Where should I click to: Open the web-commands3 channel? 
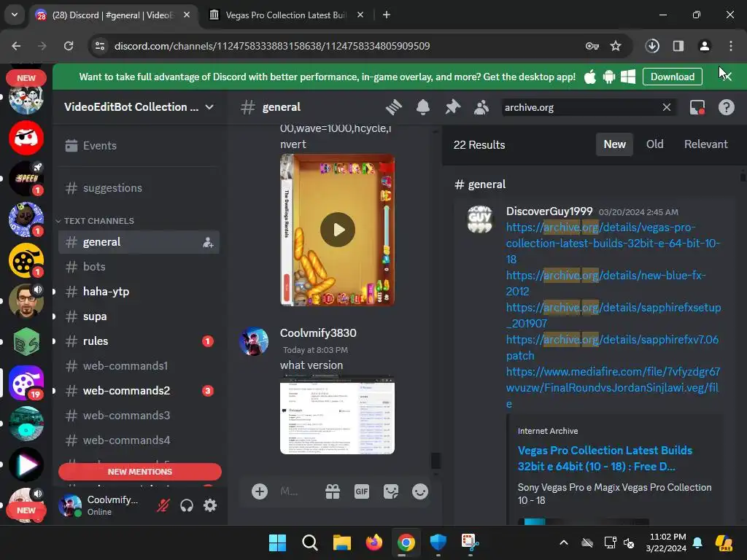pyautogui.click(x=139, y=415)
